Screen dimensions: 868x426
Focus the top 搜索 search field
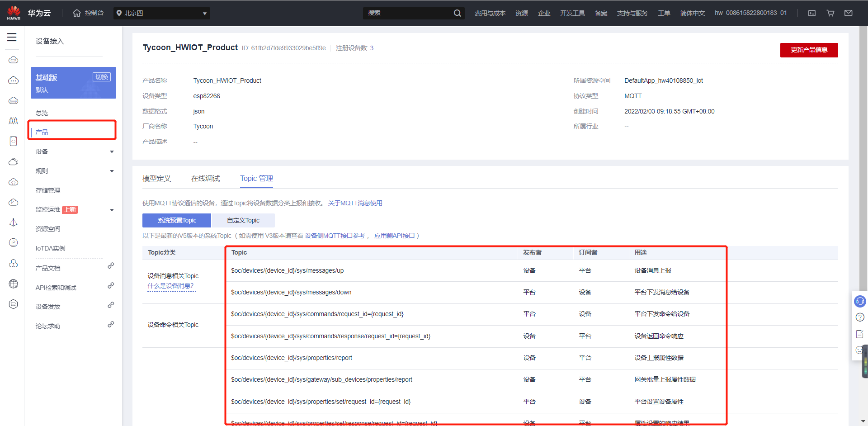coord(409,13)
